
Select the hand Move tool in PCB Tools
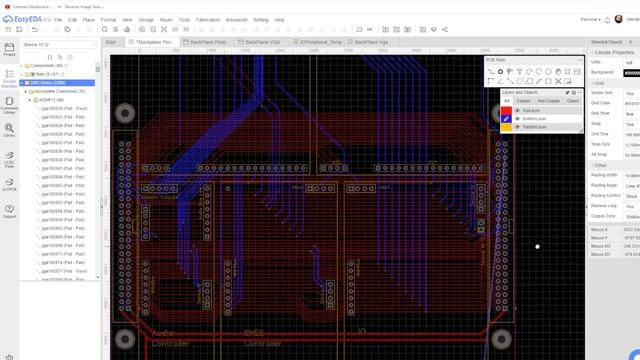[x=558, y=71]
